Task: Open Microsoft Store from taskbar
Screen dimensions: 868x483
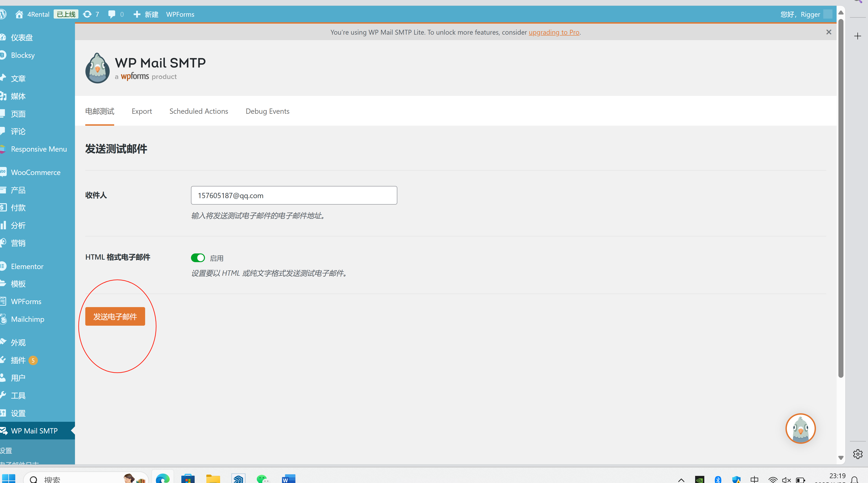Action: (x=188, y=478)
